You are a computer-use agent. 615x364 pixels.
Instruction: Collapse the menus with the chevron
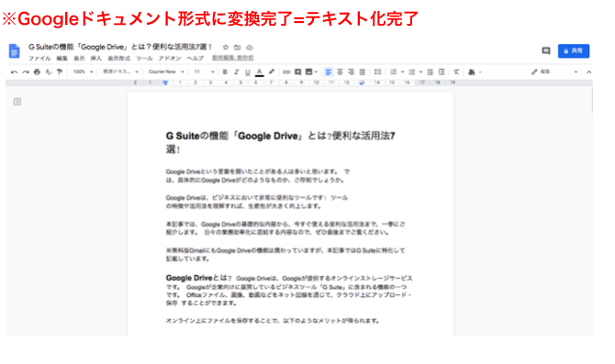tap(588, 72)
